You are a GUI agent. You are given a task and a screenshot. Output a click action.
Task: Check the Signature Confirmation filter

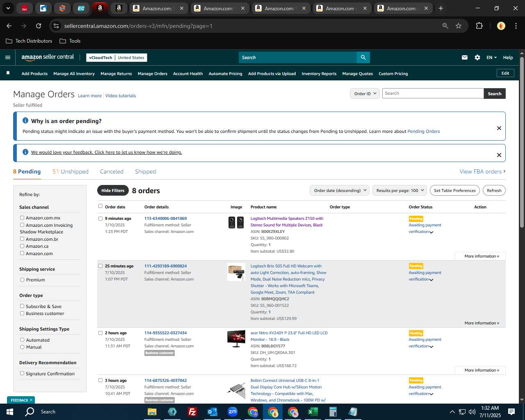click(22, 373)
